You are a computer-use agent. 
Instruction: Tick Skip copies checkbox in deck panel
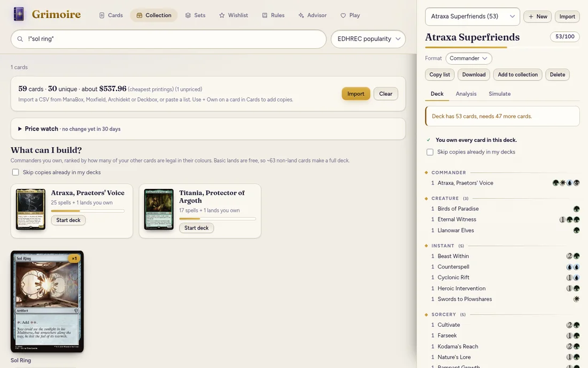430,152
